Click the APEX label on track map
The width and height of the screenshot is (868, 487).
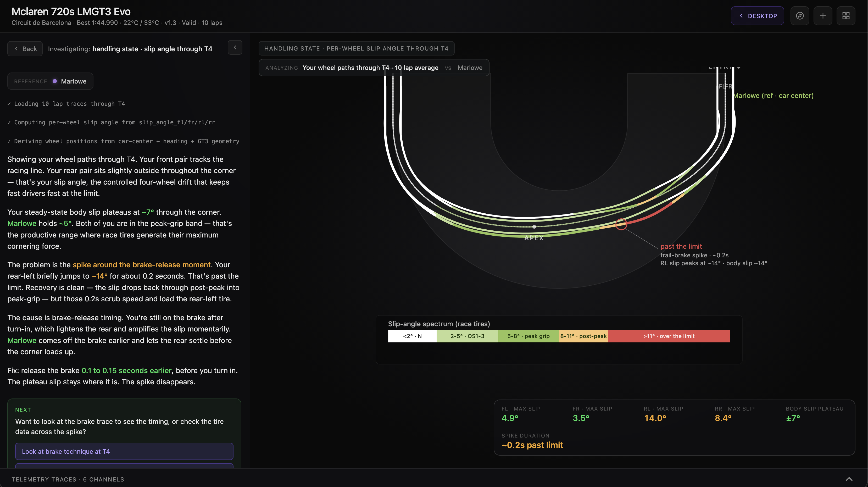pos(534,238)
